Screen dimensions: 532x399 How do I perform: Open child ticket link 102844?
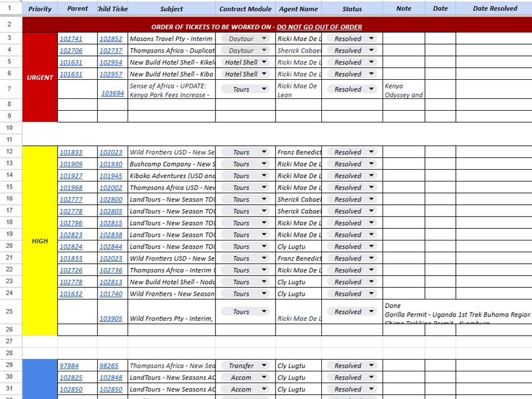111,247
